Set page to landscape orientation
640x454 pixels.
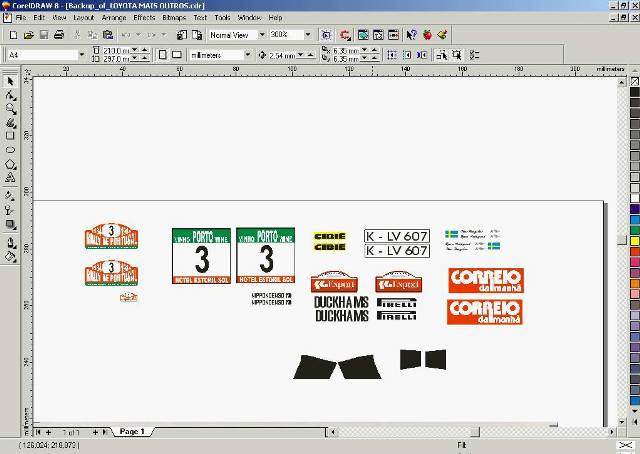[177, 55]
